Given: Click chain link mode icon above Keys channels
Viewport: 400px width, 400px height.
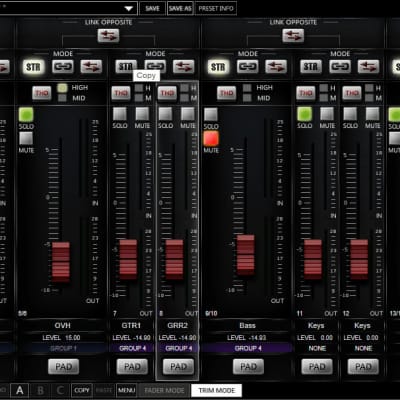Looking at the screenshot, I should click(x=340, y=67).
